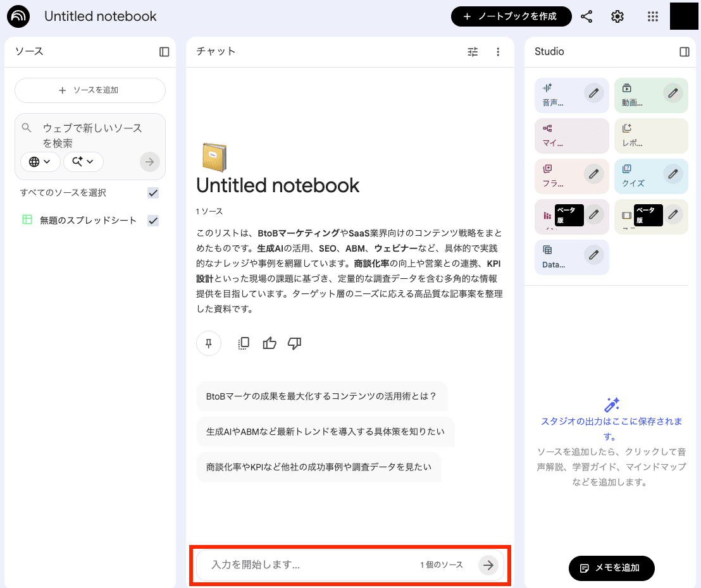This screenshot has height=588, width=701.
Task: Copy the summary text
Action: point(244,343)
